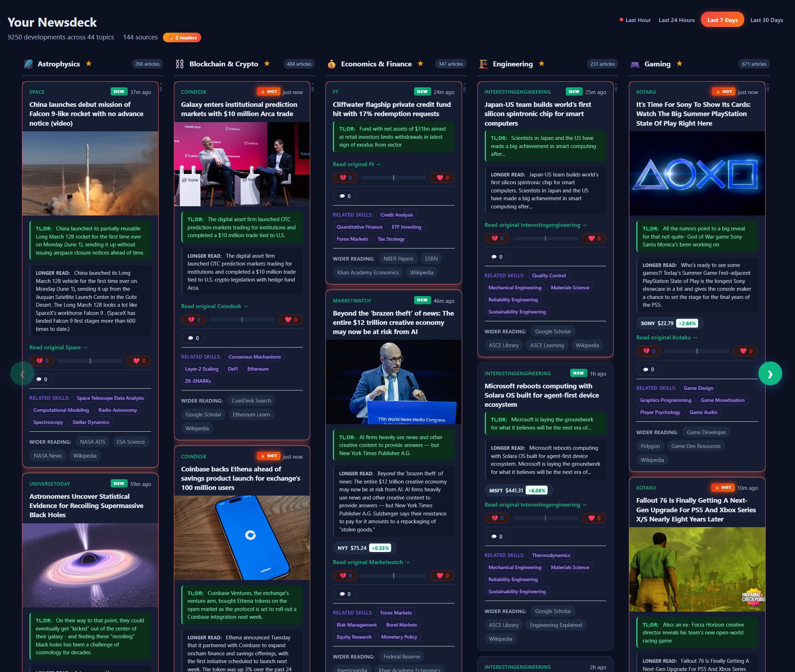The width and height of the screenshot is (795, 672).
Task: Open comments on Galaxy Arca article
Action: [x=193, y=338]
